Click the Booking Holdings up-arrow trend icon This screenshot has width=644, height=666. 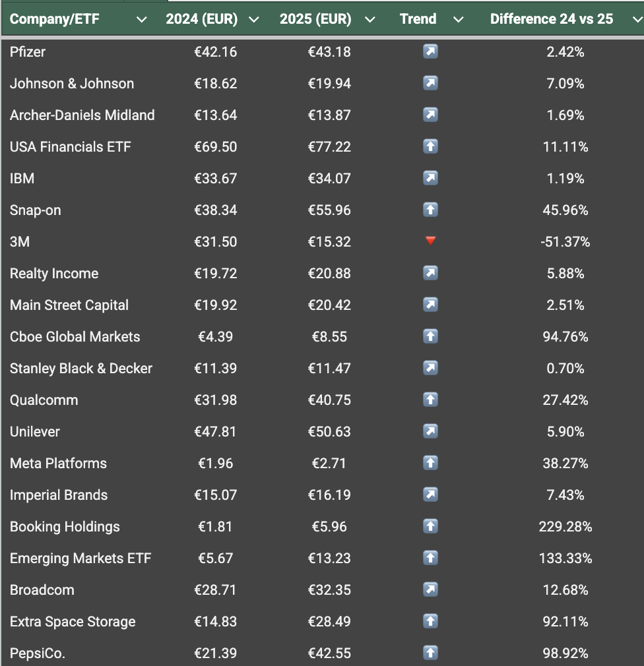430,526
